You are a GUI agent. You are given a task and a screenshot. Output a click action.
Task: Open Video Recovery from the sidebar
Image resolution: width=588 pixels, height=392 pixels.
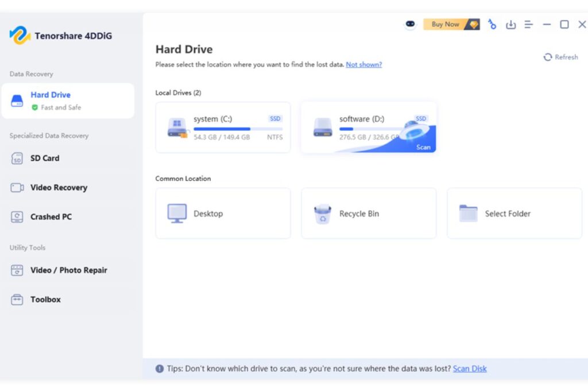pos(59,187)
